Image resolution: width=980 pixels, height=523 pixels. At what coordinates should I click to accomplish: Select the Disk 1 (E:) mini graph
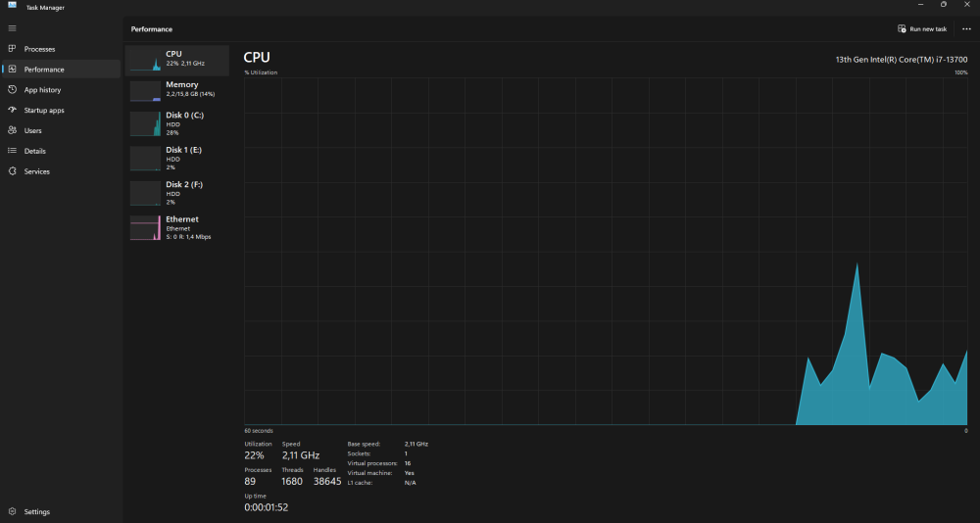pyautogui.click(x=145, y=159)
